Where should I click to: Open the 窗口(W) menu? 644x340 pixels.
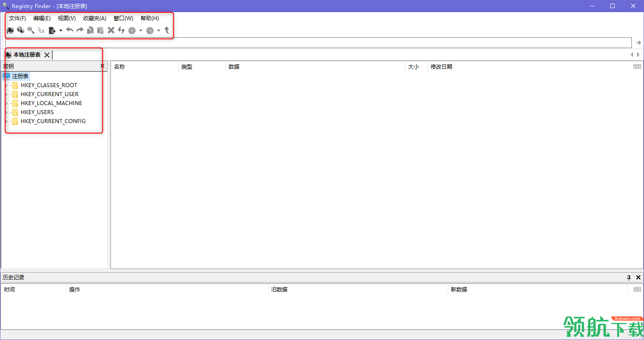[124, 18]
